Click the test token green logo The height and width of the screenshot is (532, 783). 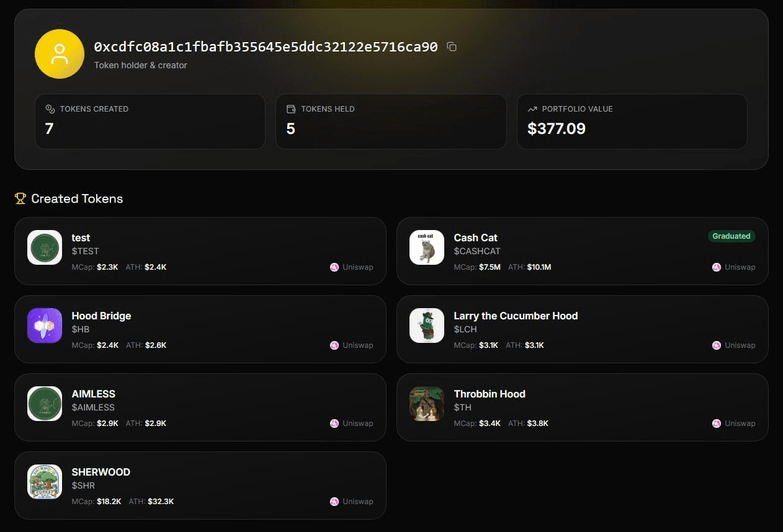coord(45,247)
